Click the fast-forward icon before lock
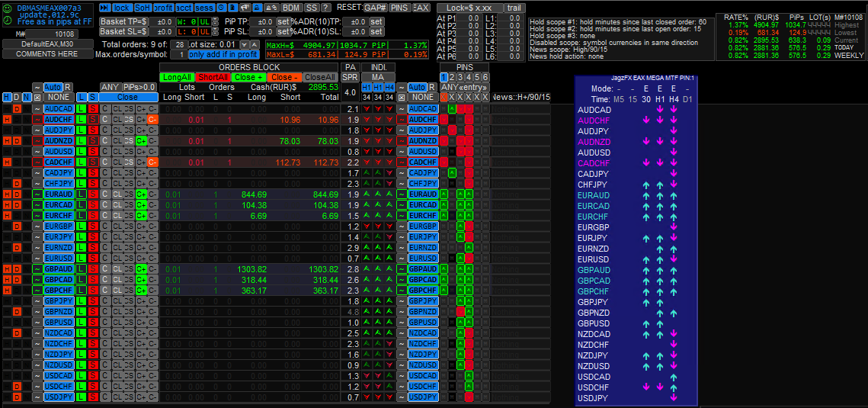This screenshot has height=408, width=868. [104, 8]
